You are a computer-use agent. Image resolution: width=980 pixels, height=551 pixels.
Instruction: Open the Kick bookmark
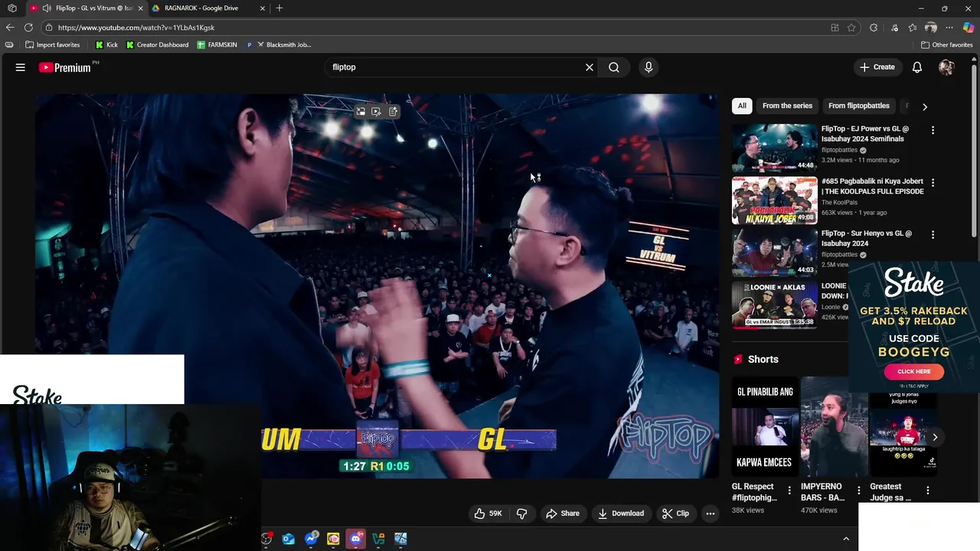pos(106,45)
